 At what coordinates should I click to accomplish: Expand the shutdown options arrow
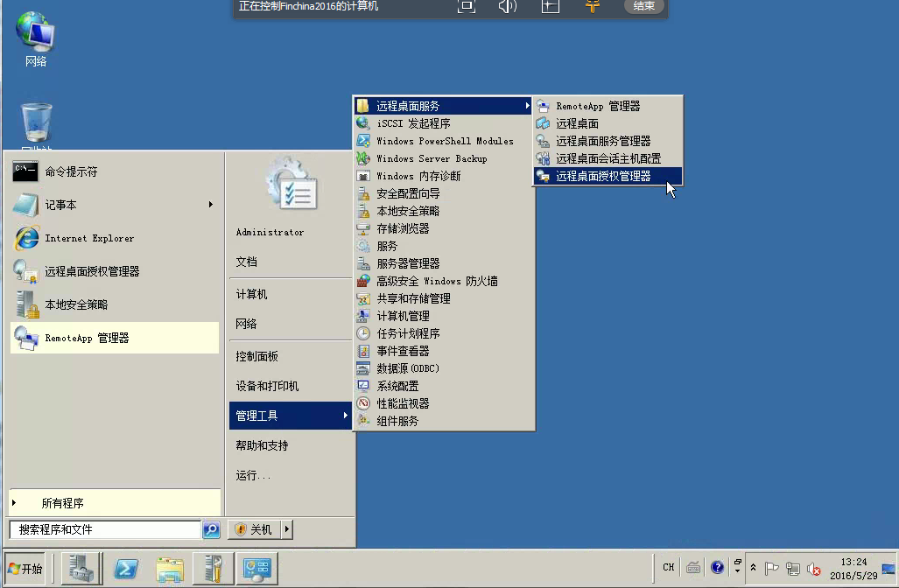(x=287, y=529)
